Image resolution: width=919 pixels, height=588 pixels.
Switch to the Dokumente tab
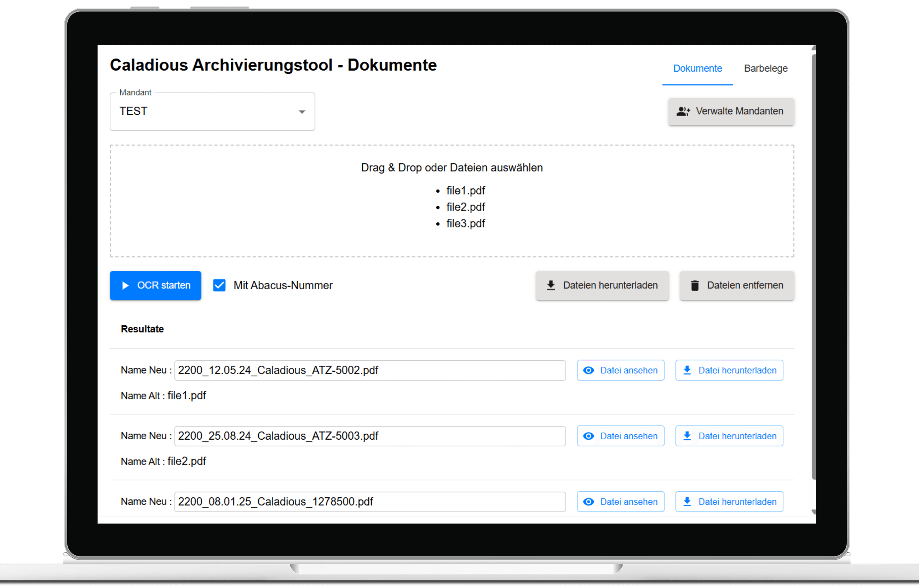697,68
